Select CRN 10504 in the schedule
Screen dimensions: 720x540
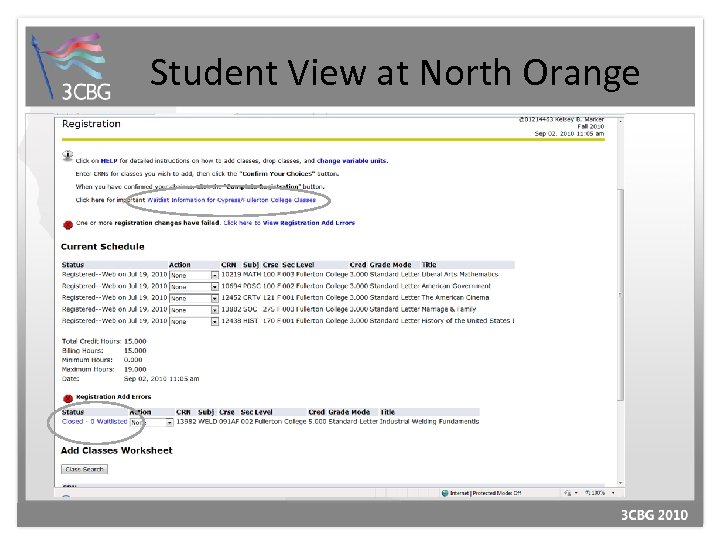(x=231, y=286)
